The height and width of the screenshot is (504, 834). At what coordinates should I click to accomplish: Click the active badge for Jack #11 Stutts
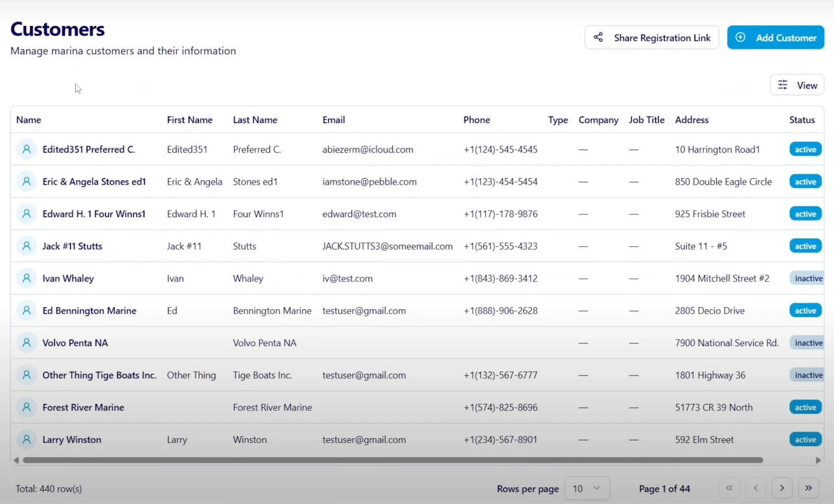pyautogui.click(x=805, y=246)
